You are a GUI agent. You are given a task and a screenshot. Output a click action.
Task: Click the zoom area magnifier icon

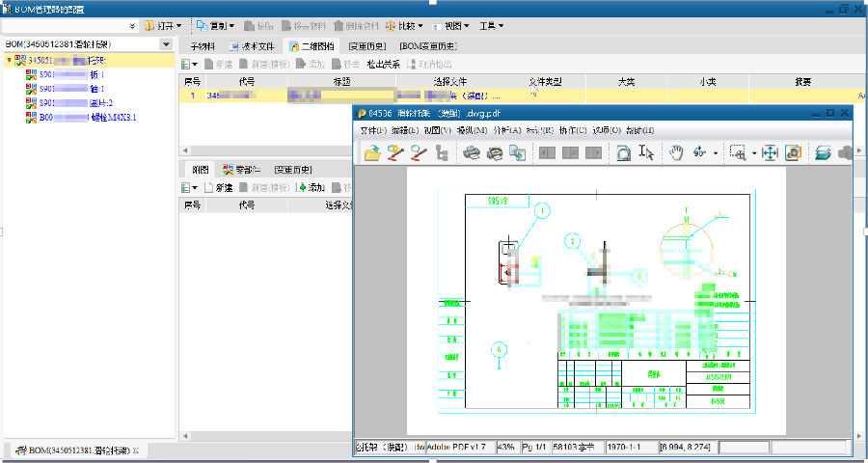tap(738, 152)
